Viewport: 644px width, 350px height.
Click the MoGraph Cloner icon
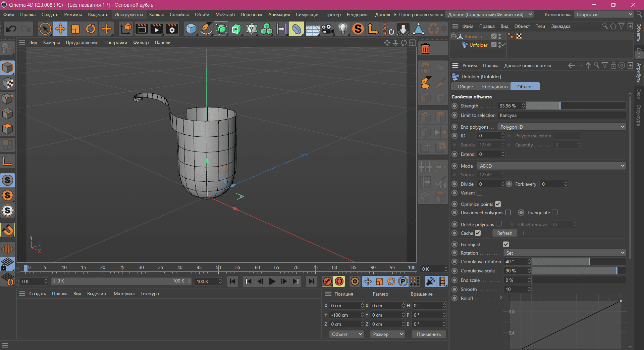click(x=267, y=29)
